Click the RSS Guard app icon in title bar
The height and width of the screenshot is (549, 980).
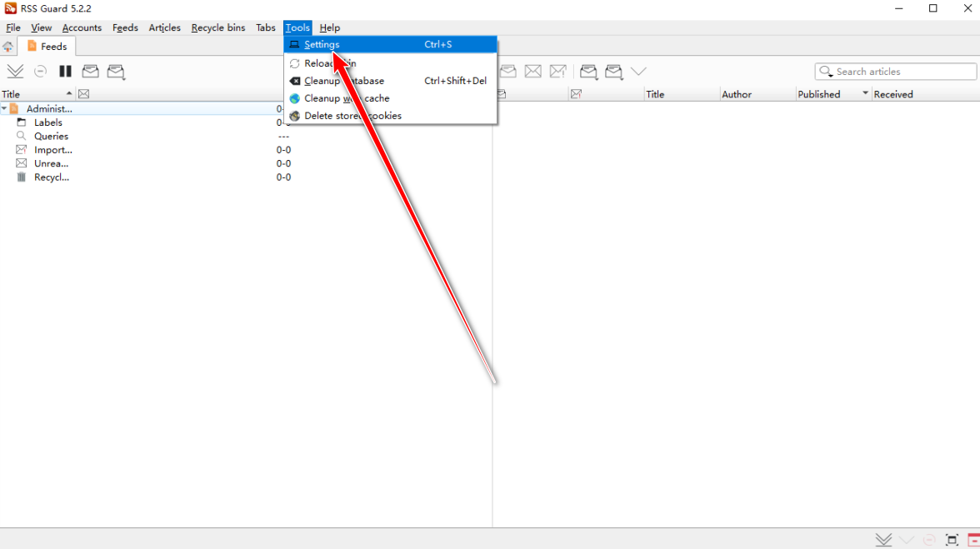pyautogui.click(x=11, y=8)
